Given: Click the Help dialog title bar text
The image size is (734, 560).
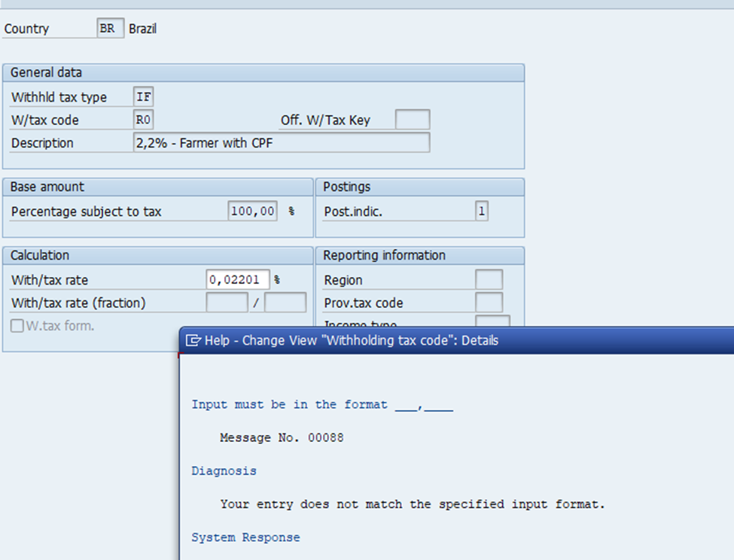Looking at the screenshot, I should [x=352, y=340].
